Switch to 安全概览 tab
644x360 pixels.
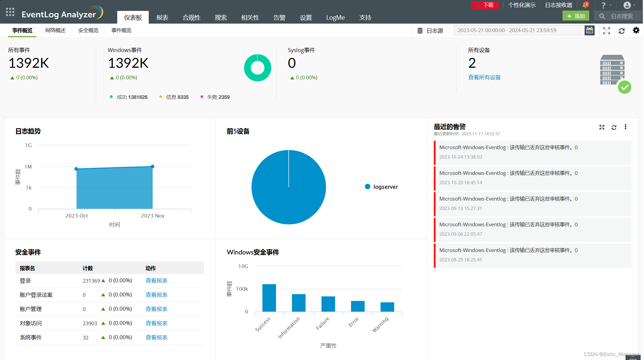pyautogui.click(x=88, y=30)
